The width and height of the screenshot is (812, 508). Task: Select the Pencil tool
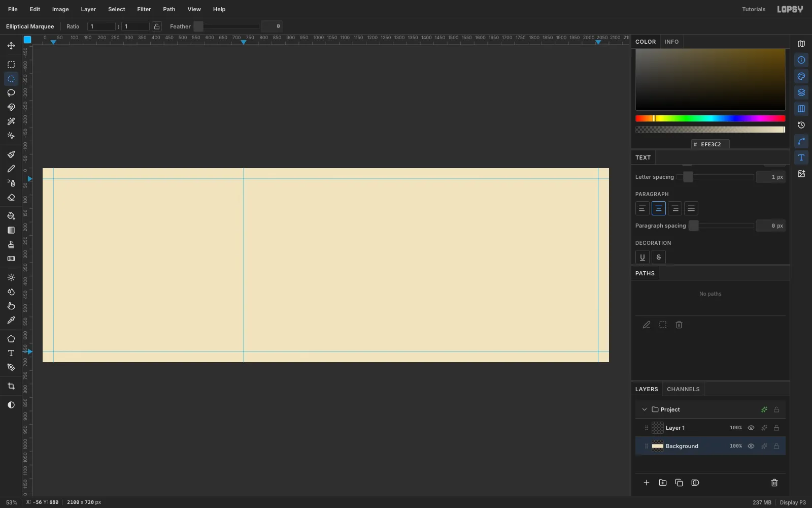[x=11, y=169]
